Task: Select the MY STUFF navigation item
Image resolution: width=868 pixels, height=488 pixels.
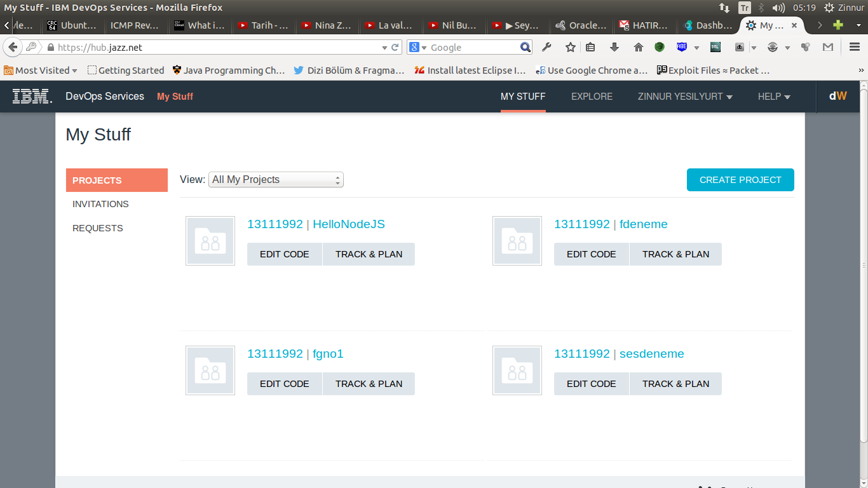Action: (523, 97)
